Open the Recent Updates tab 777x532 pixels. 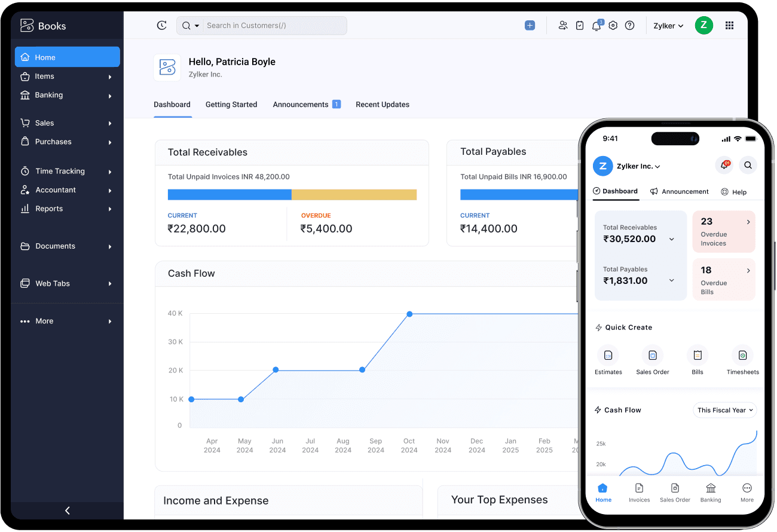click(x=383, y=105)
